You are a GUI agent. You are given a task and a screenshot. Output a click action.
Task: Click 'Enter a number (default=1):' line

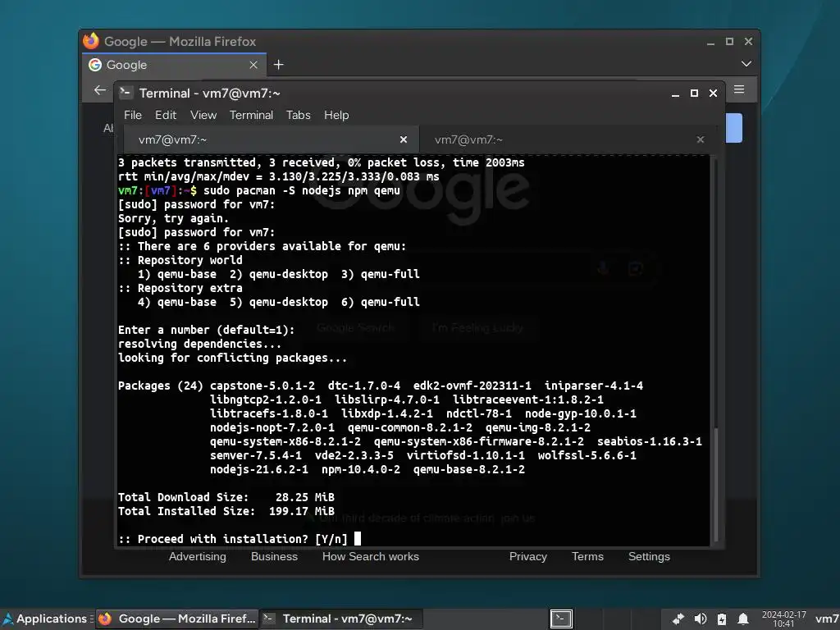click(x=206, y=330)
